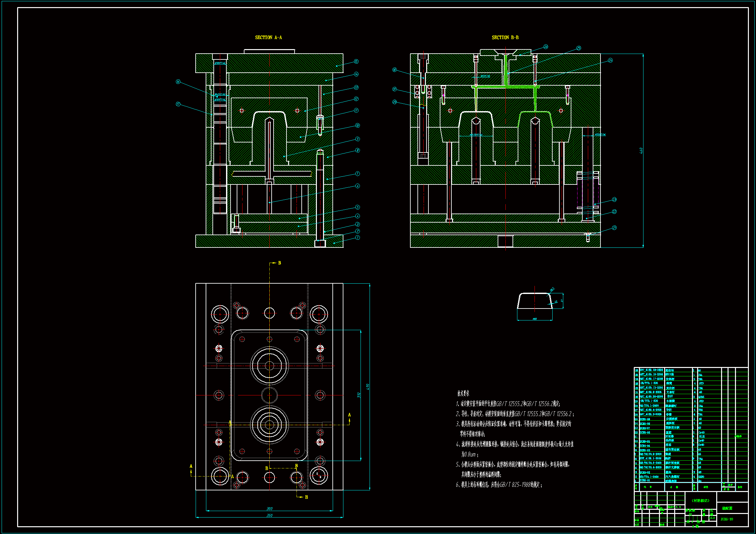Click balloon number 26 atop section B-B
756x534 pixels.
[x=545, y=47]
